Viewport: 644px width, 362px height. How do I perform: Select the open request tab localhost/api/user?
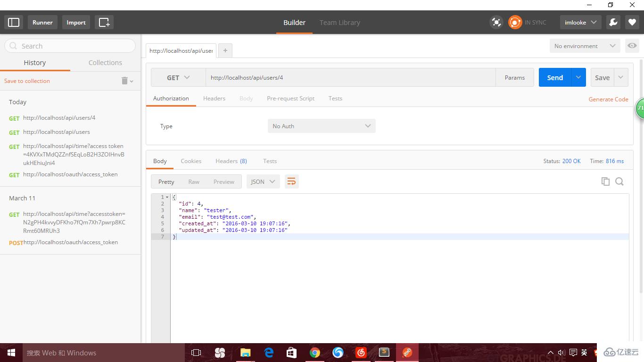pos(181,50)
